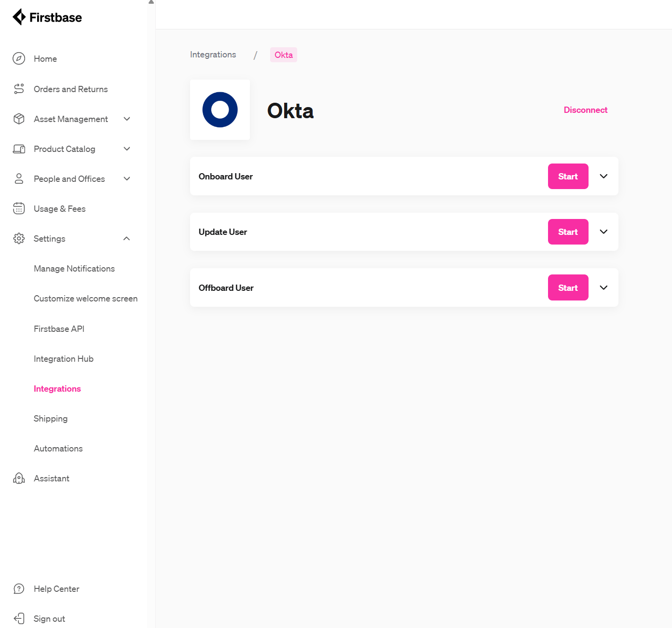672x628 pixels.
Task: Click the Product Catalog laptop icon
Action: [19, 149]
